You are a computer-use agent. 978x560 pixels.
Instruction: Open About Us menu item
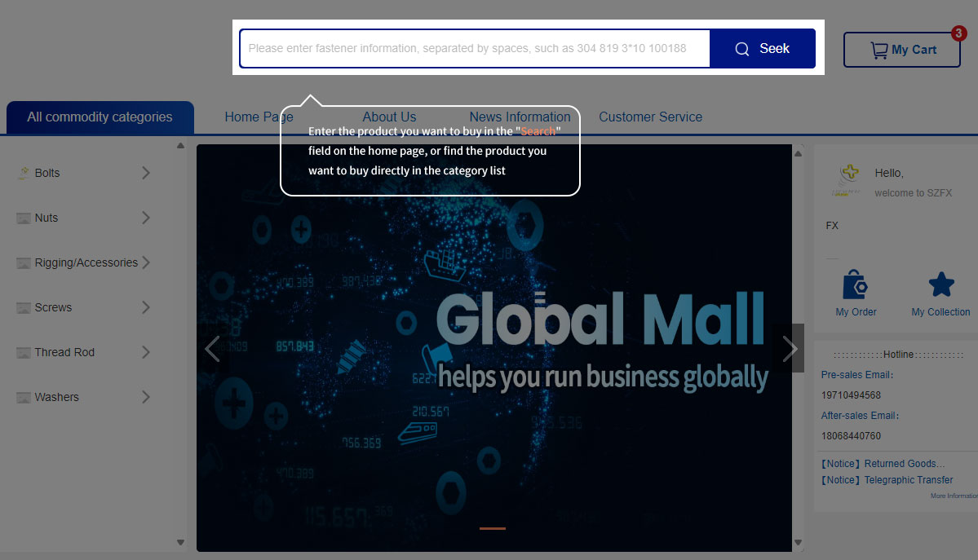click(389, 117)
